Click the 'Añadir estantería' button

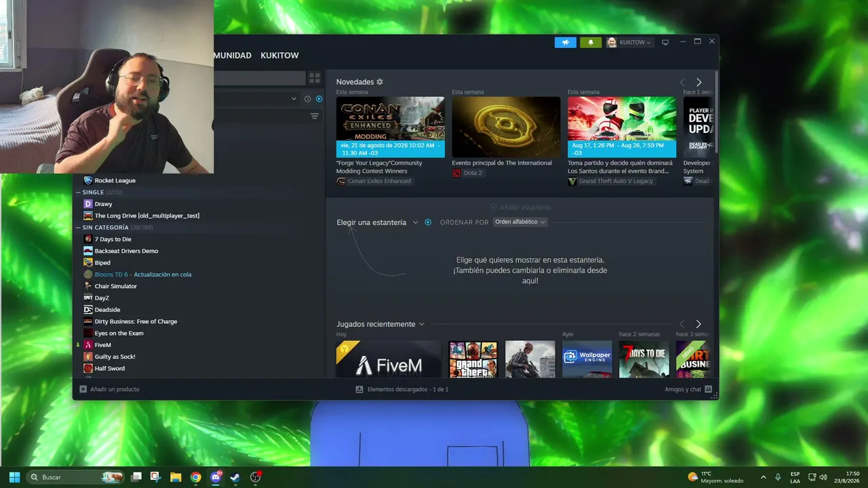(520, 207)
